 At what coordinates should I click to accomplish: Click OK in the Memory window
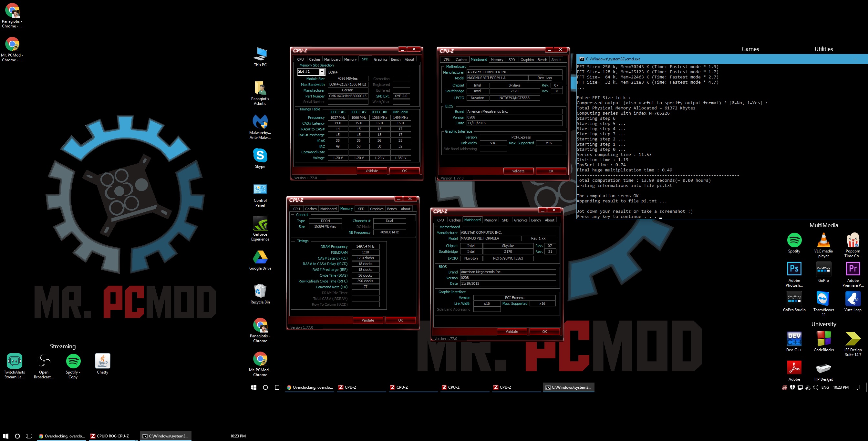click(x=400, y=320)
